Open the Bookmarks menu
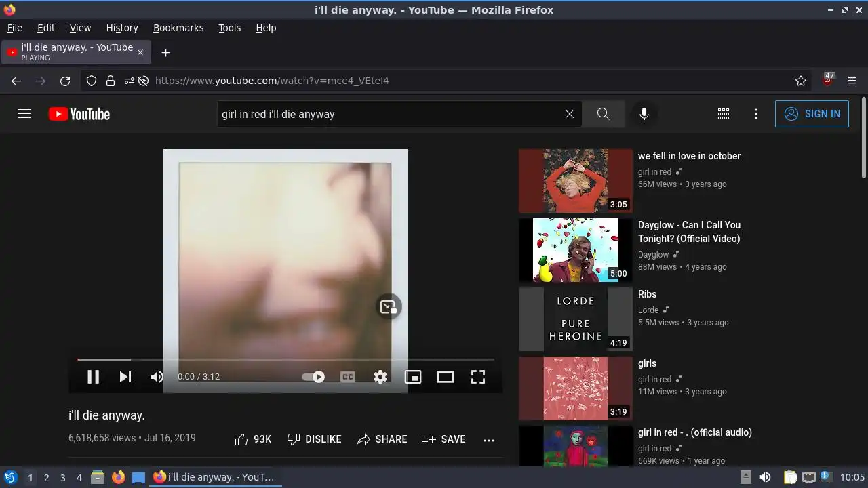The height and width of the screenshot is (488, 868). tap(178, 28)
